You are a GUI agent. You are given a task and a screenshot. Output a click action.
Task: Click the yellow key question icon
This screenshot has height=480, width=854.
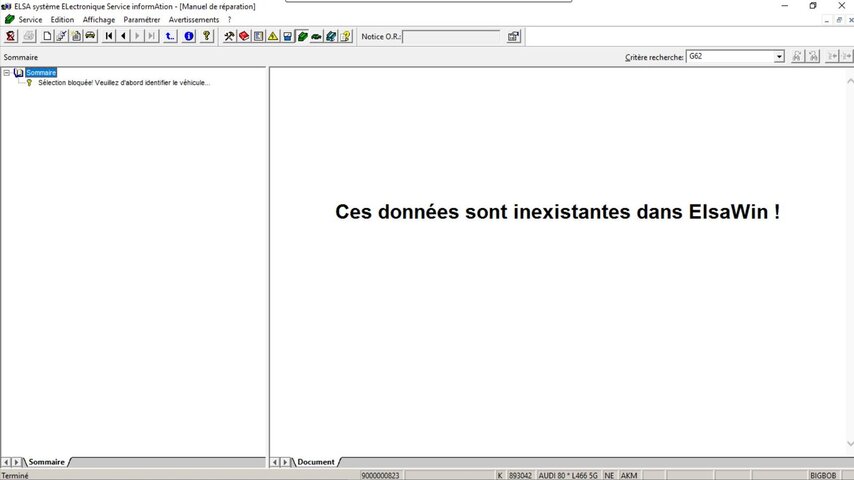point(206,37)
